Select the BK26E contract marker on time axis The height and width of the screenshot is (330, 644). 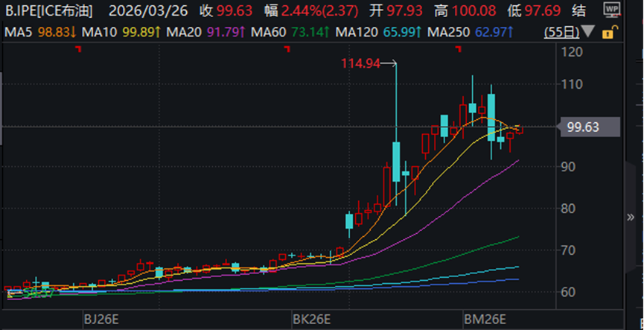tap(310, 319)
